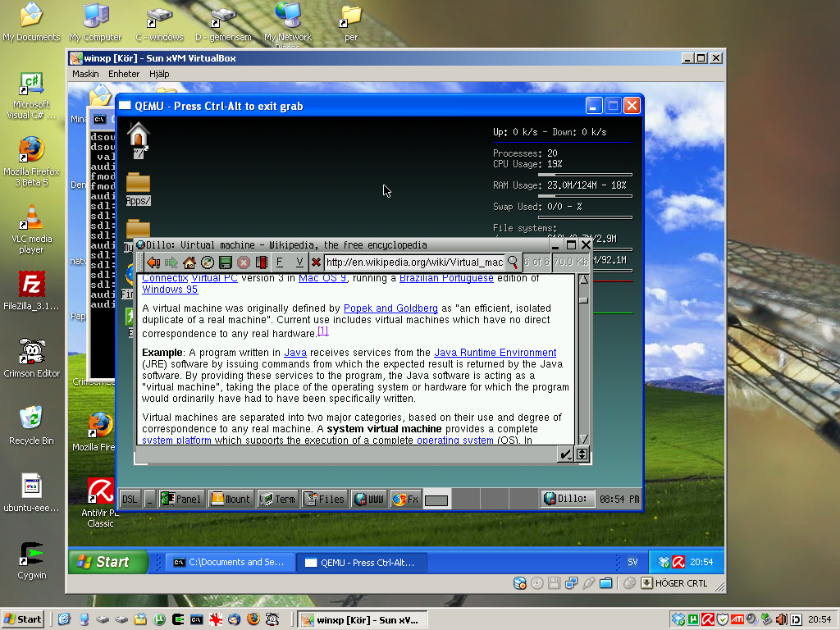The height and width of the screenshot is (630, 840).
Task: Click the 70.0 Kb page size readout
Action: [x=571, y=262]
